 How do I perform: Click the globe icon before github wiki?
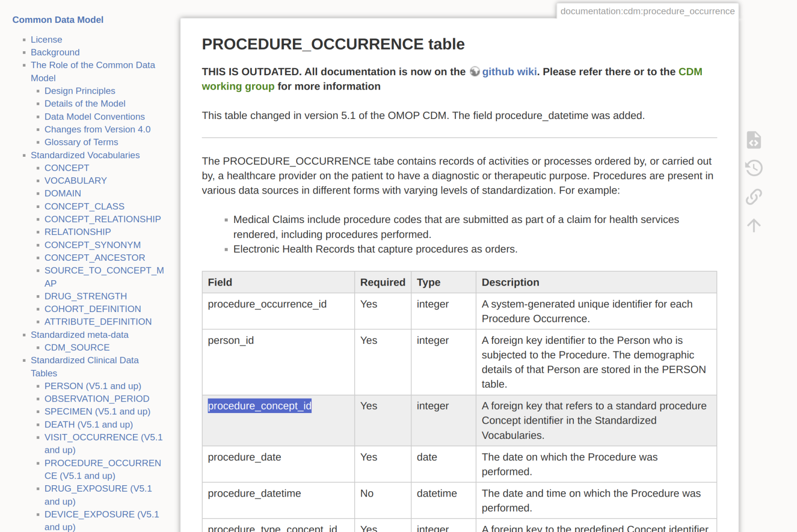pos(475,72)
